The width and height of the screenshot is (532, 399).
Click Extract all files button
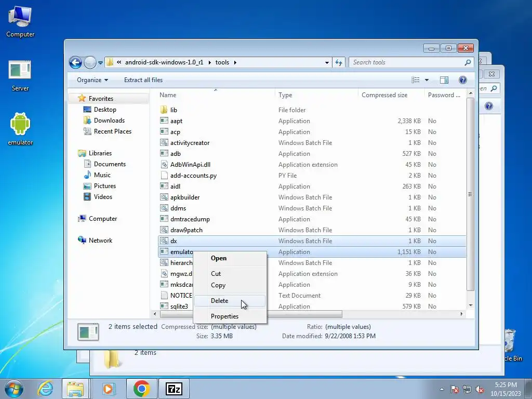click(143, 80)
